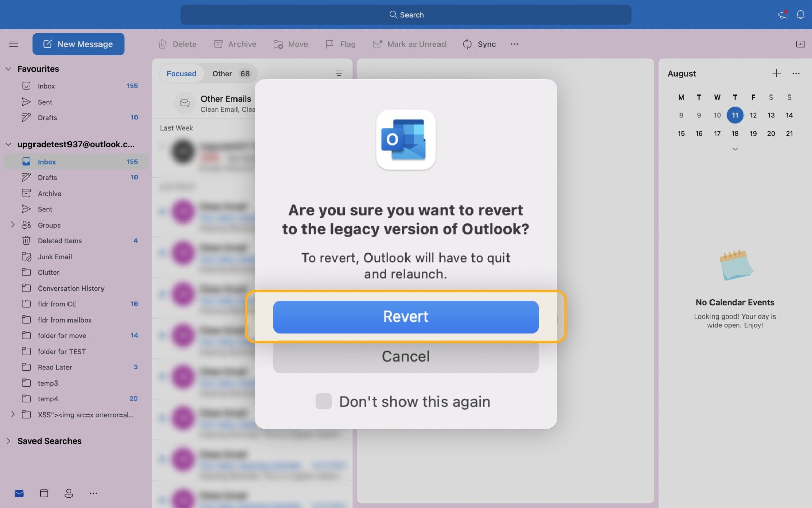
Task: Tick the Don't show this again checkbox
Action: pos(324,401)
